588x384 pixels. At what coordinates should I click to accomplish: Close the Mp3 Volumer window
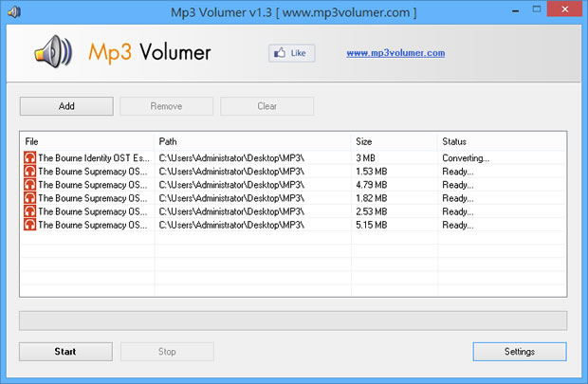[x=564, y=9]
